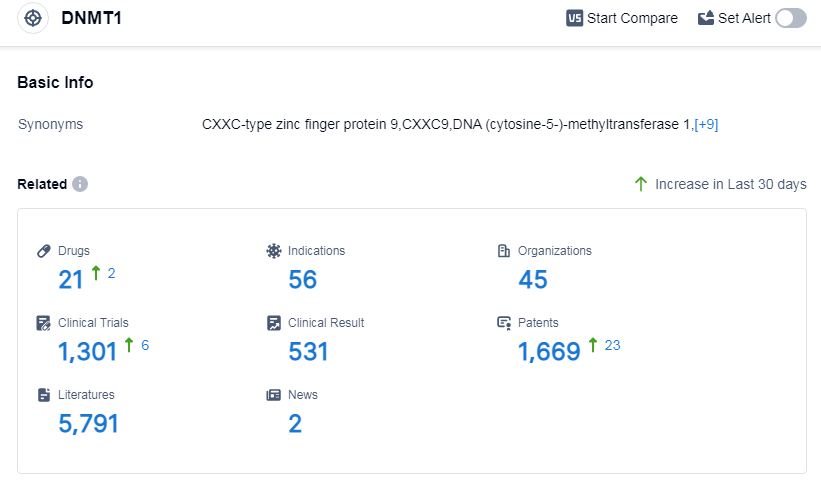
Task: Click the Set Alert bell icon
Action: [706, 18]
